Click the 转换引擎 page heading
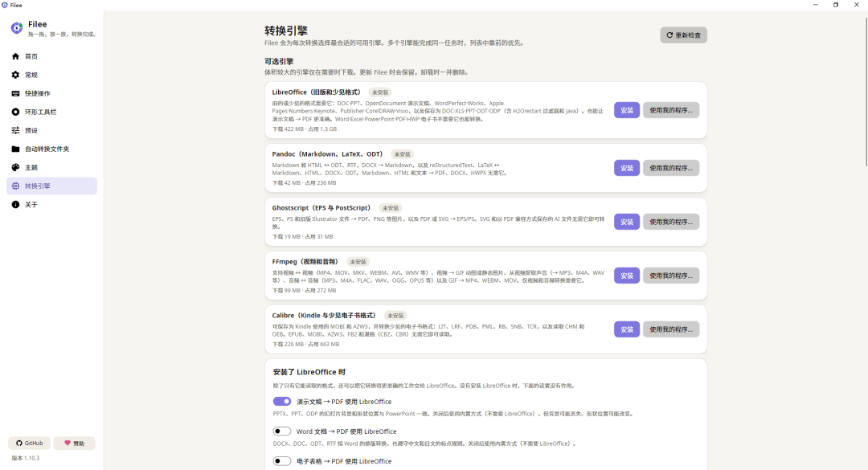This screenshot has width=868, height=470. click(x=286, y=31)
